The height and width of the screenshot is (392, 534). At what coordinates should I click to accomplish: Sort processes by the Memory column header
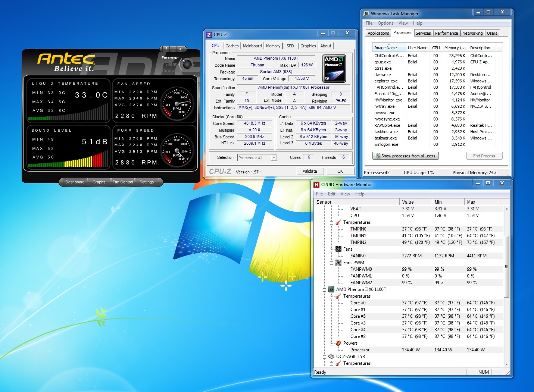pyautogui.click(x=455, y=48)
